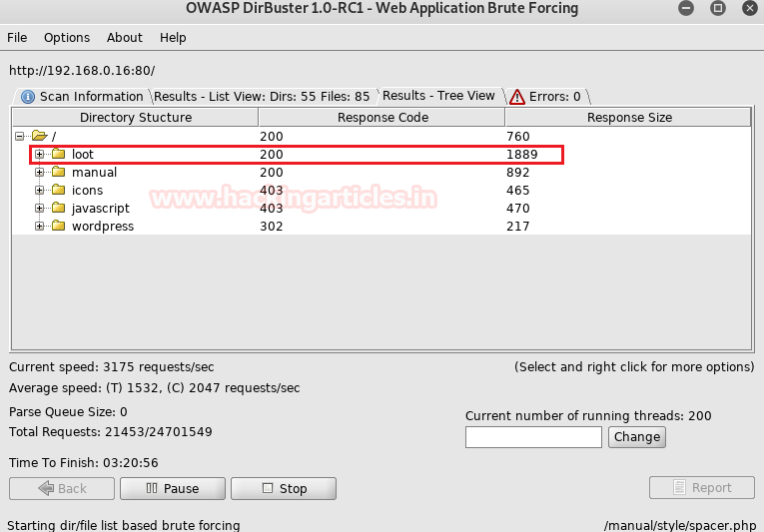
Task: Select the javascript directory name
Action: coord(101,209)
